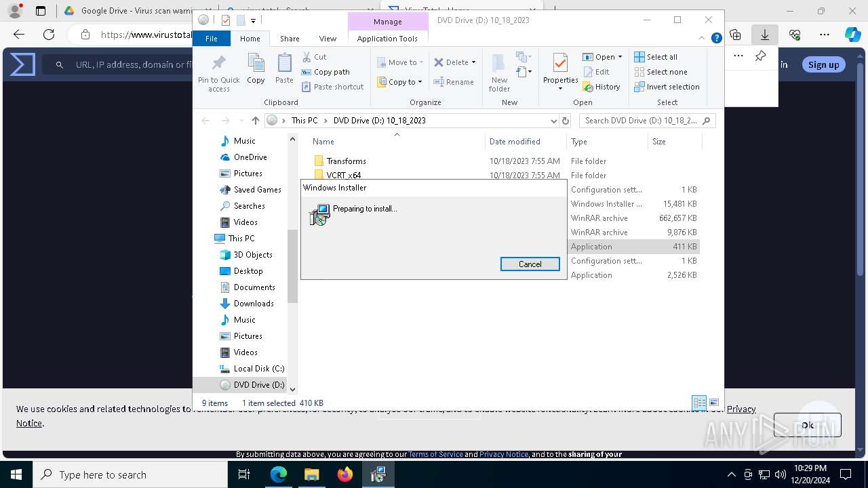Viewport: 868px width, 488px height.
Task: Click Invert selection in ribbon
Action: coord(667,87)
